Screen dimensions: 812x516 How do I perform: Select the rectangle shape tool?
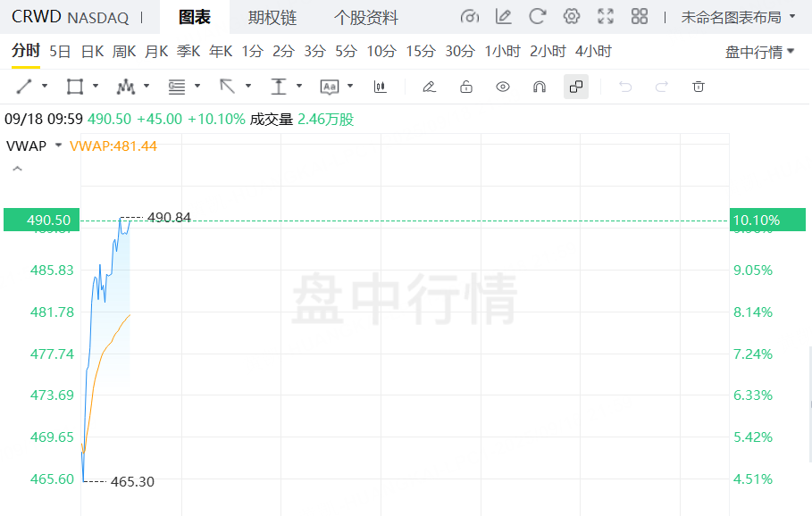[74, 87]
